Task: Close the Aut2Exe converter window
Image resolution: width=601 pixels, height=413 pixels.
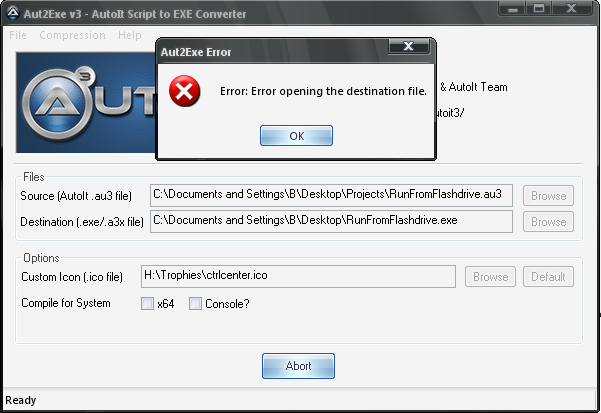Action: pyautogui.click(x=571, y=8)
